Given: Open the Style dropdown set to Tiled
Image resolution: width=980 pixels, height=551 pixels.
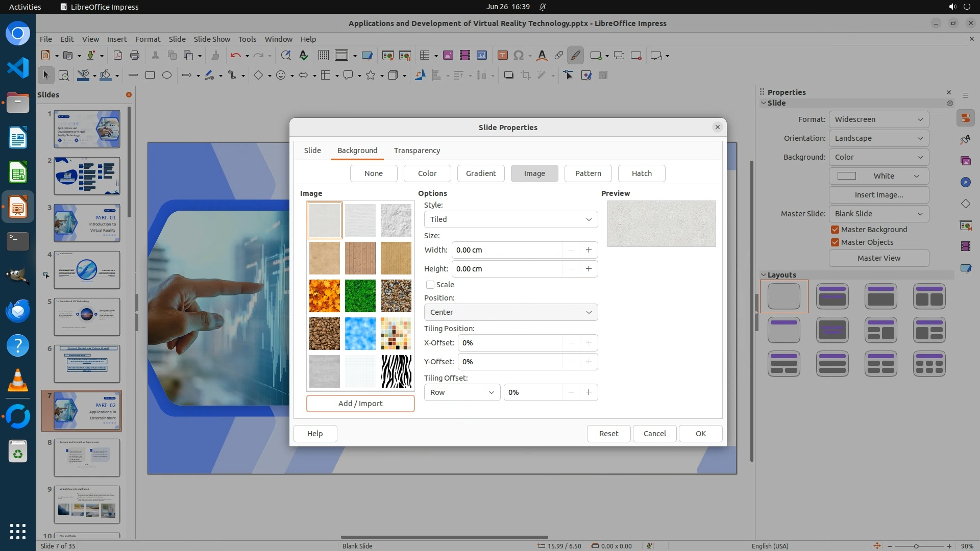Looking at the screenshot, I should click(510, 219).
